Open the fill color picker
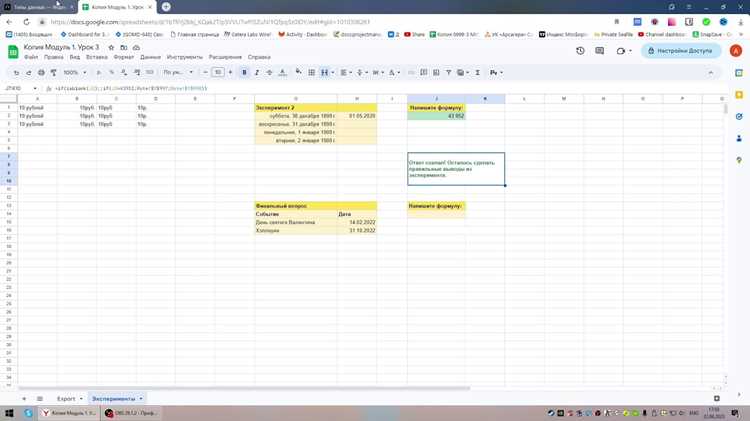 click(x=298, y=72)
